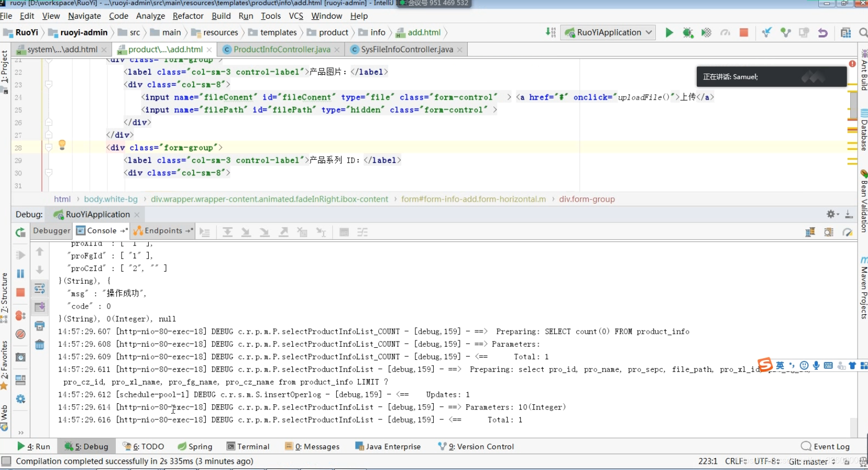868x470 pixels.
Task: Open the Endpoints tab pin arrow
Action: 189,230
